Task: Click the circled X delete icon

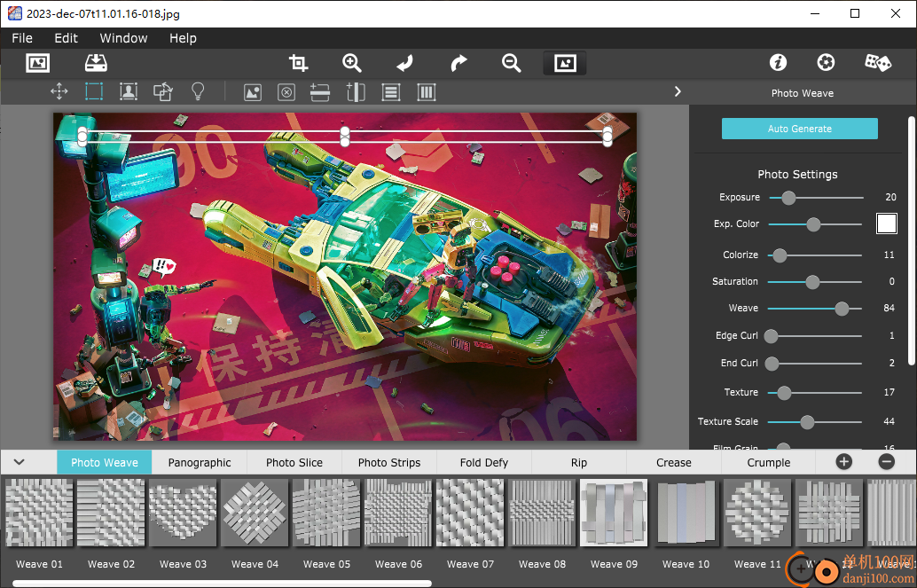Action: tap(286, 92)
